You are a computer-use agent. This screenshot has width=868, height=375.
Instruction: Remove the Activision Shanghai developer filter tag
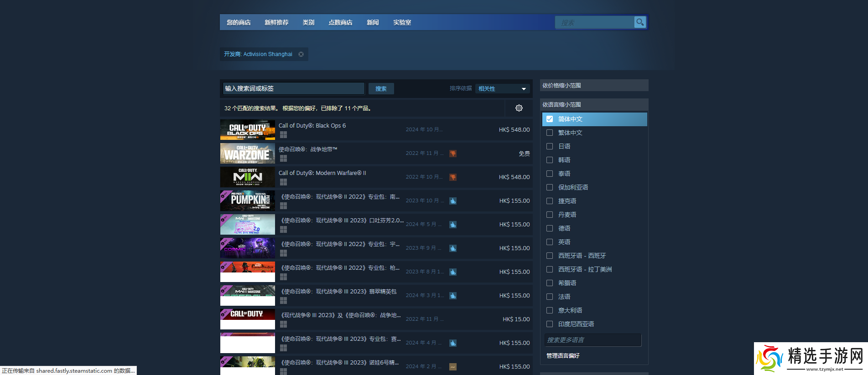click(x=301, y=54)
